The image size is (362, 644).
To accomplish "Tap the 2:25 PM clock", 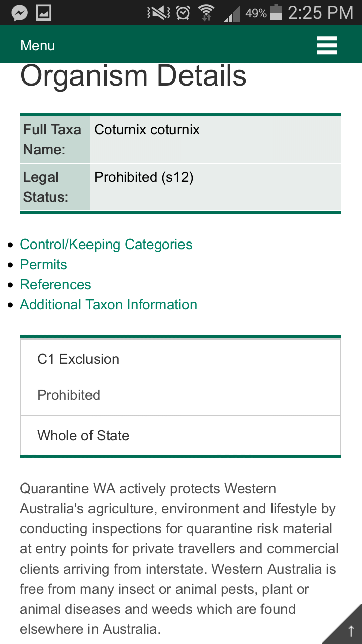I will 320,13.
